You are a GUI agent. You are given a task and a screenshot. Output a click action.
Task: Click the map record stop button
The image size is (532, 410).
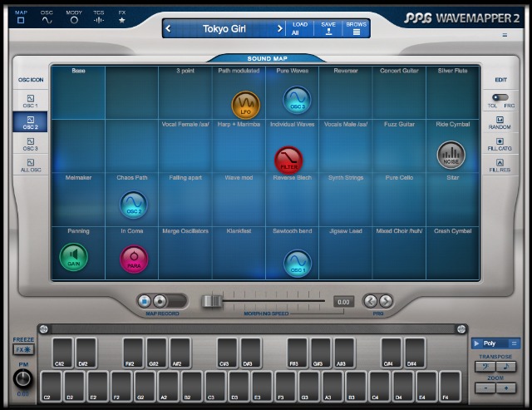pyautogui.click(x=144, y=301)
